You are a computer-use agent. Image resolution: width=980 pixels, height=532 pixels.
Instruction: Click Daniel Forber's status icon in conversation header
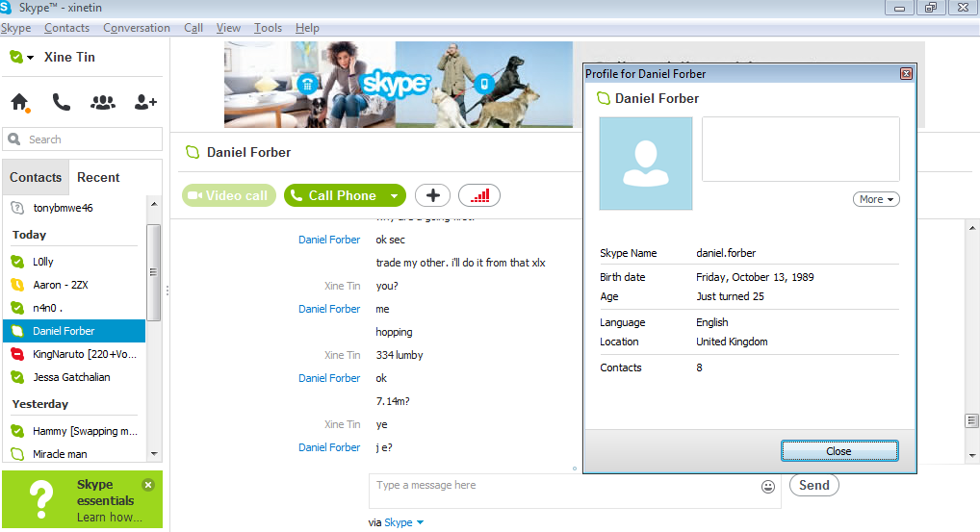point(193,152)
